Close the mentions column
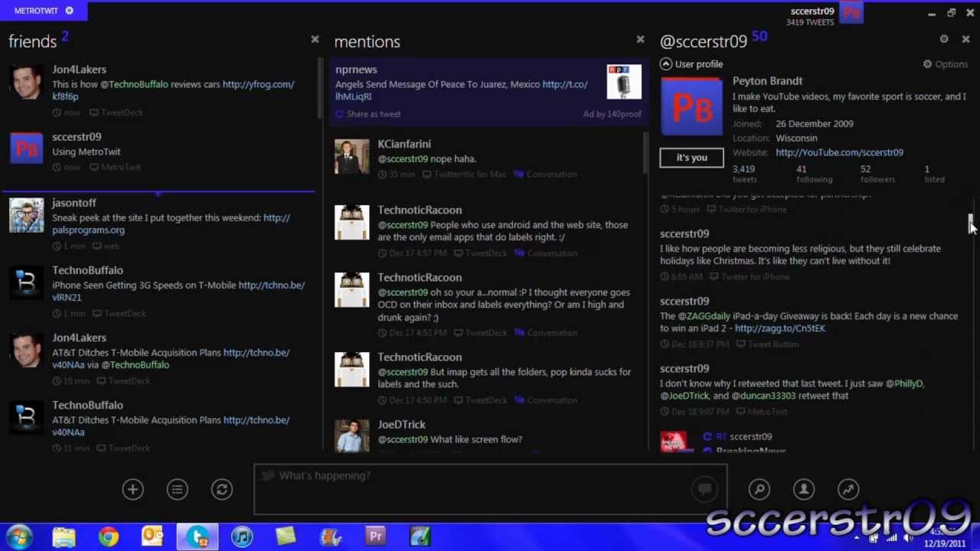Screen dimensions: 980x551 (x=640, y=39)
